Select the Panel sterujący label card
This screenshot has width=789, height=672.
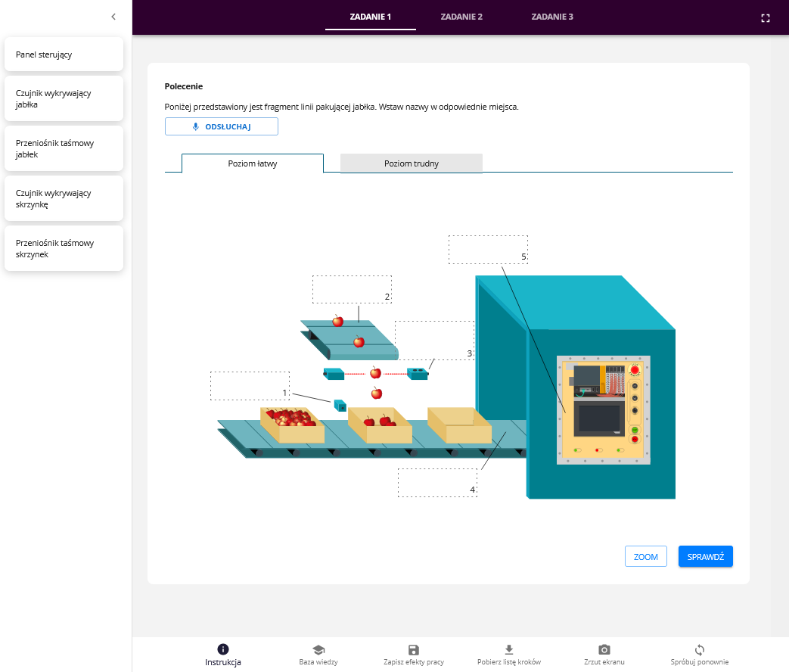click(x=64, y=54)
